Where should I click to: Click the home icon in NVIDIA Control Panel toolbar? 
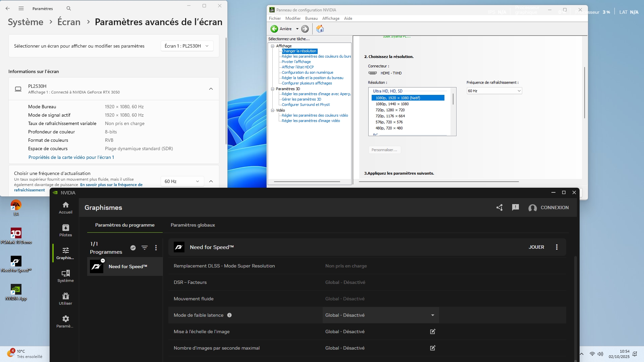320,29
